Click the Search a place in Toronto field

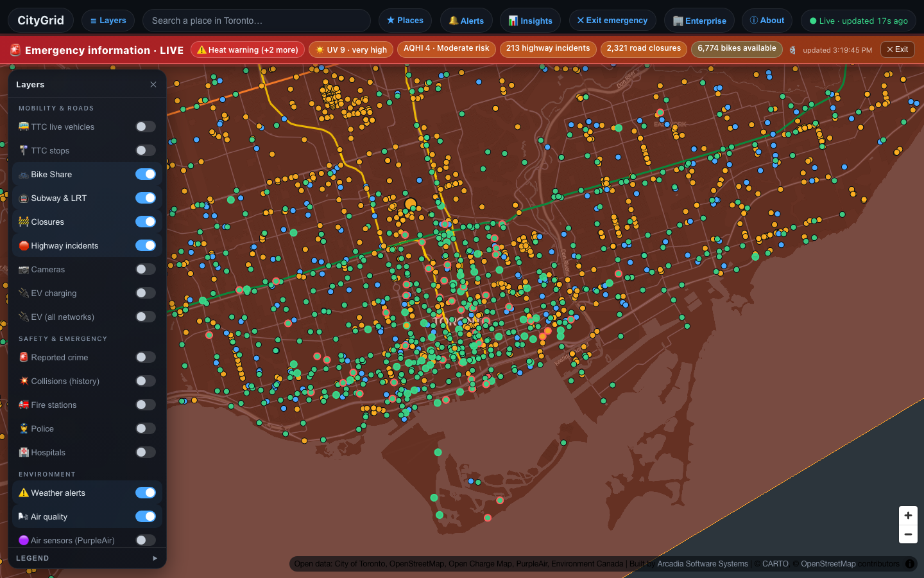[x=257, y=21]
